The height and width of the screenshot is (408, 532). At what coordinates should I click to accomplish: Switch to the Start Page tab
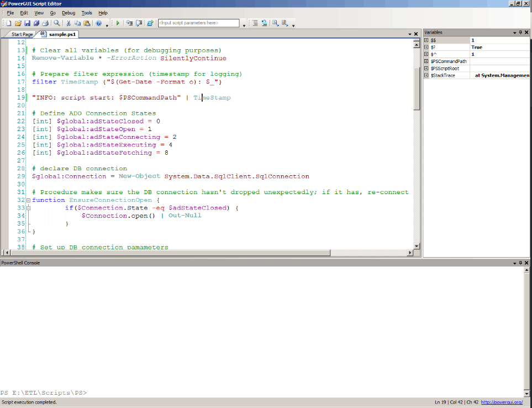point(22,34)
